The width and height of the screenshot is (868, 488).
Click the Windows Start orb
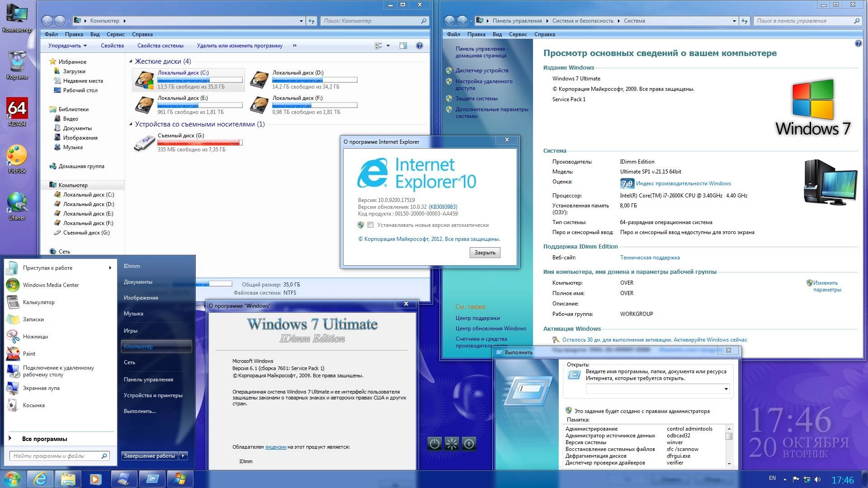(x=12, y=479)
